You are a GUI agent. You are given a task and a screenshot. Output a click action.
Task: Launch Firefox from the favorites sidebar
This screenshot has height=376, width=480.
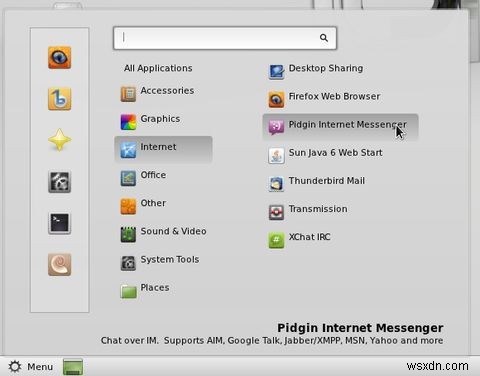pos(59,58)
